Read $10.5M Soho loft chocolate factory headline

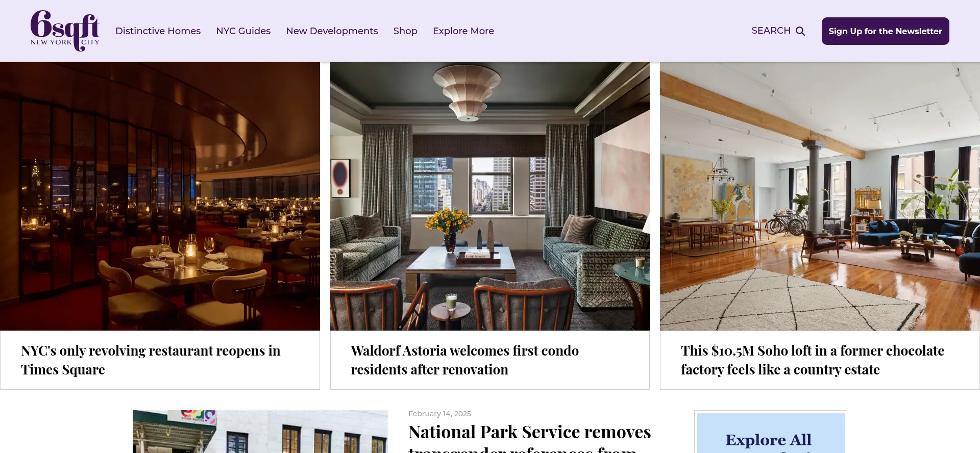813,360
